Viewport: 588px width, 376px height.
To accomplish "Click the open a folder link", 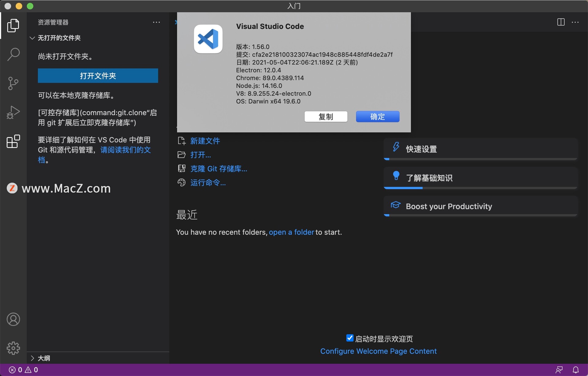I will (292, 232).
